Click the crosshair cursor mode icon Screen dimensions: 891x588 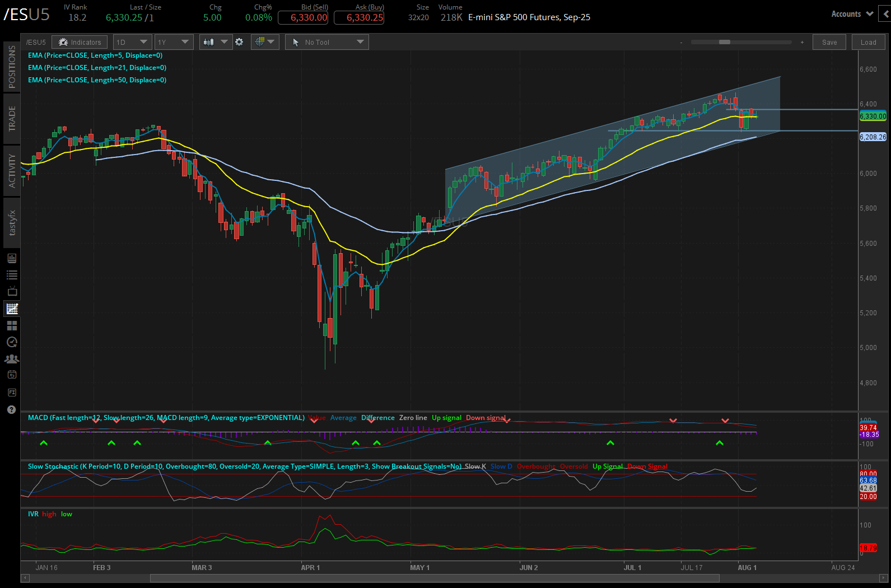tap(260, 42)
